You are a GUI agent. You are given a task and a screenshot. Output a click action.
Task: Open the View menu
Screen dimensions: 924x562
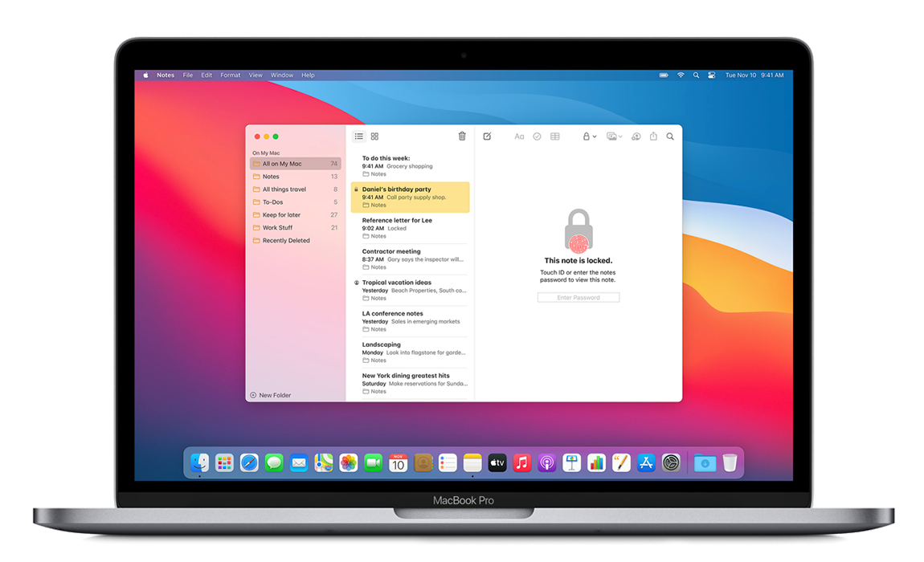tap(256, 75)
